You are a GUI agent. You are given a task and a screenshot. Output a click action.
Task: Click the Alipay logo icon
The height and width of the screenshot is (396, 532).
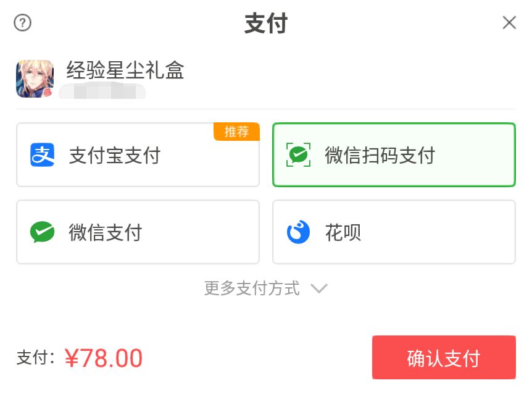pos(43,154)
